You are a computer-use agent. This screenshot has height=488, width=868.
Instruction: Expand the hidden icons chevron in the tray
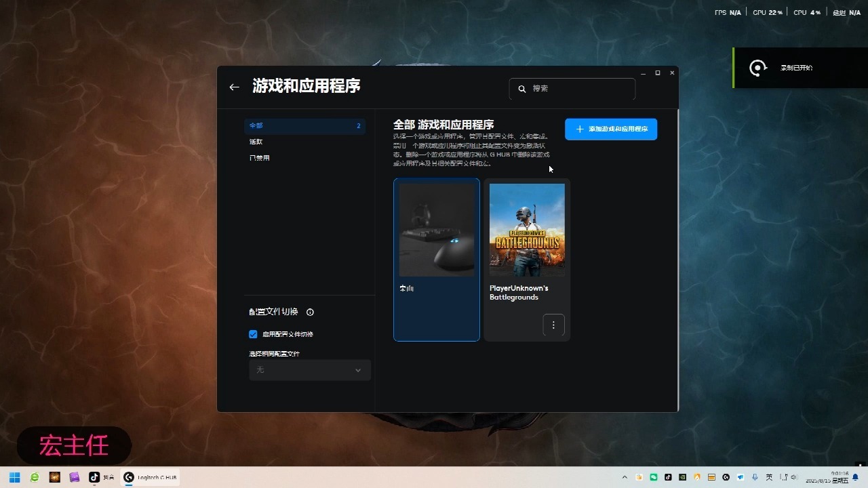click(x=625, y=476)
